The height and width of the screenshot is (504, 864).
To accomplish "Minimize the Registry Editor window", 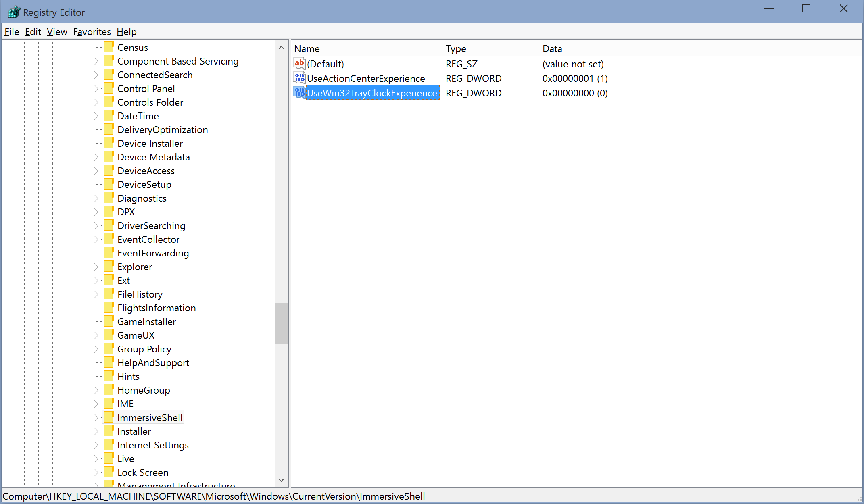I will (x=769, y=9).
